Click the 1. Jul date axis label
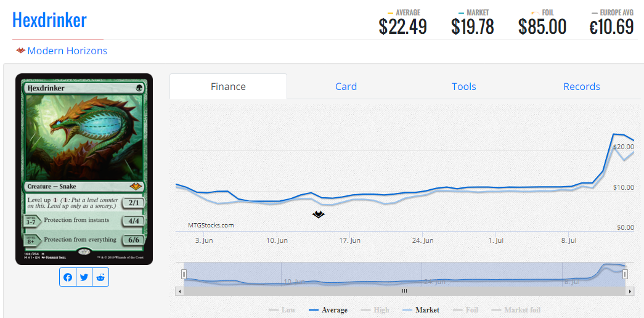 [496, 240]
